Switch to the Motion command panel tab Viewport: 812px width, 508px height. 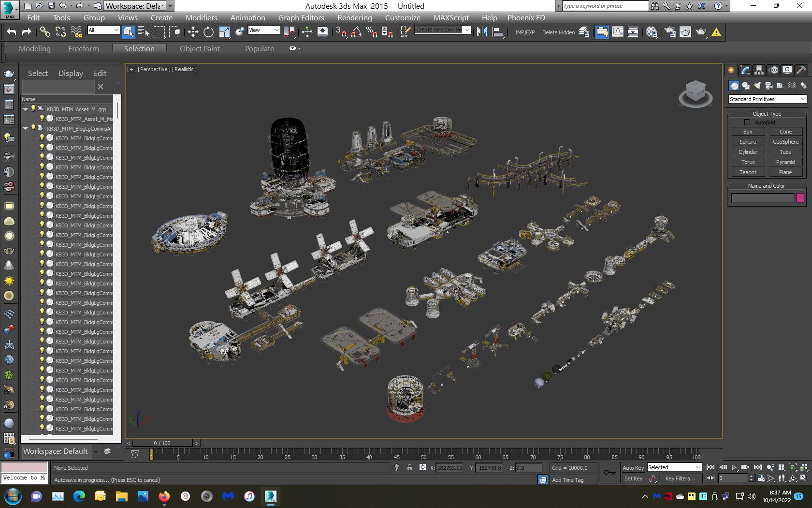773,70
